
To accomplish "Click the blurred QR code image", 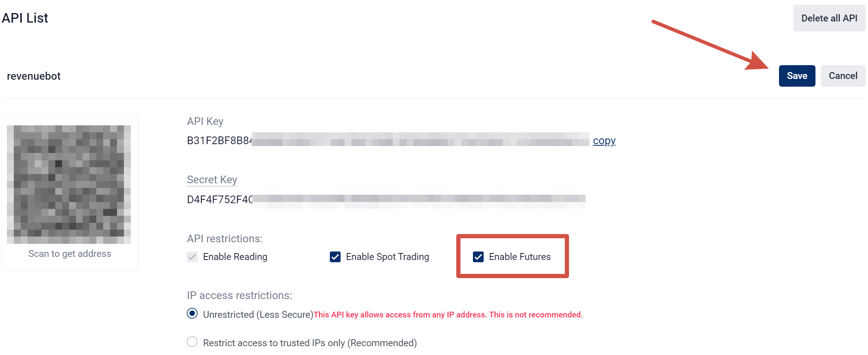I will (x=69, y=184).
